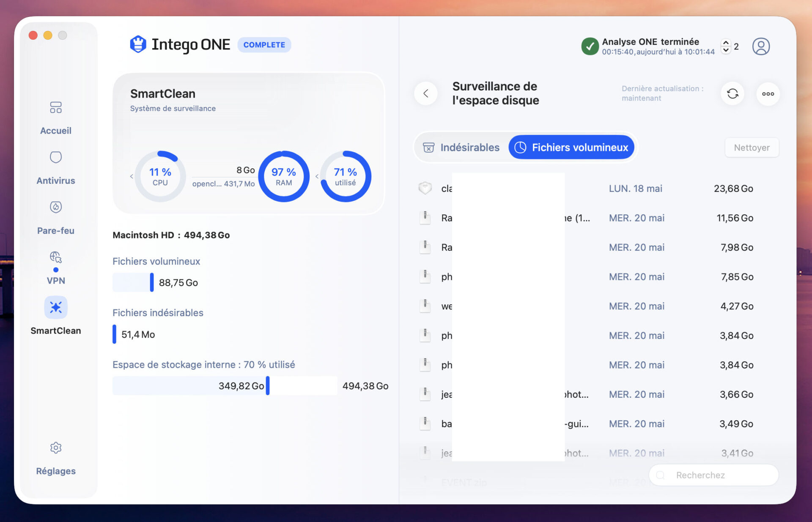Click the 97 % RAM gauge

coord(284,176)
